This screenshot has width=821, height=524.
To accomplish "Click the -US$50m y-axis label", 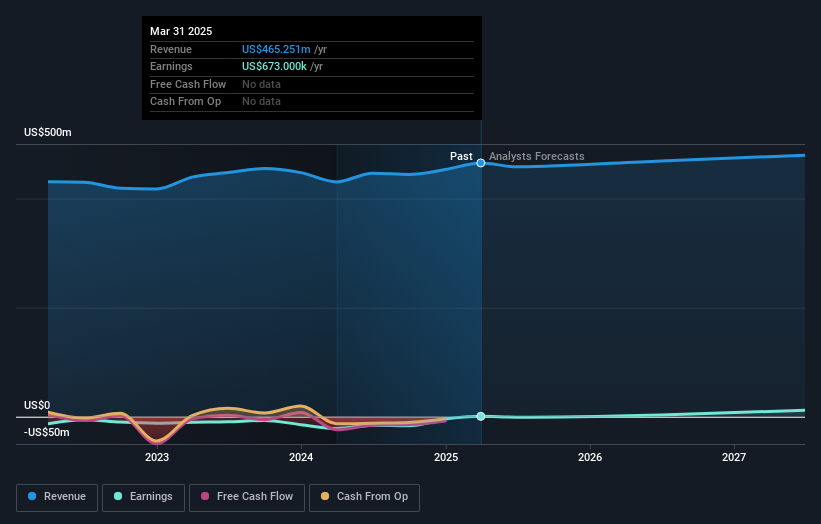I will [x=47, y=432].
